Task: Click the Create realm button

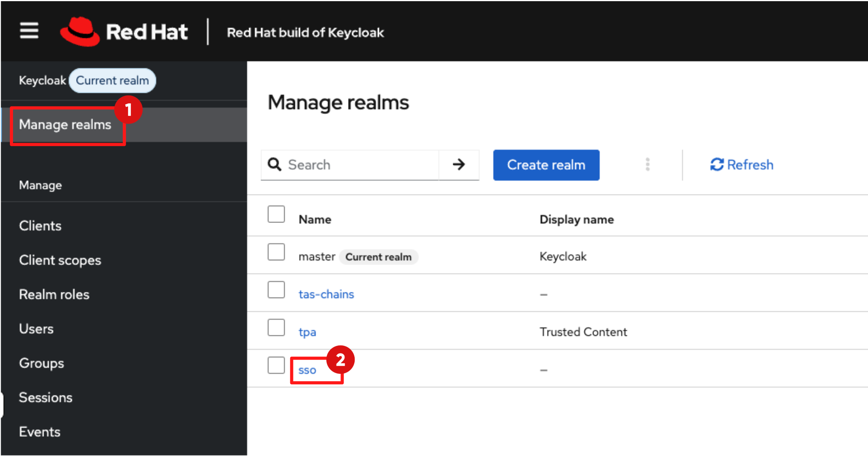Action: [546, 165]
